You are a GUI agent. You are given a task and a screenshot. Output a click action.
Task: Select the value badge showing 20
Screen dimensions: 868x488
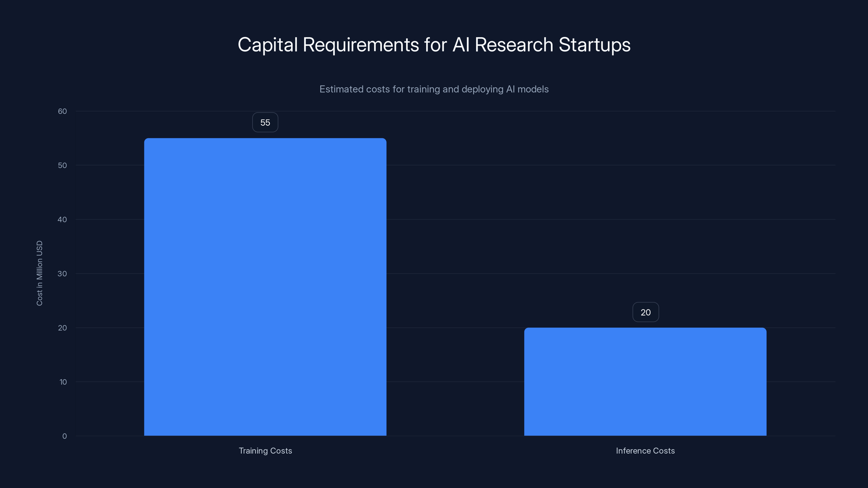click(x=645, y=312)
